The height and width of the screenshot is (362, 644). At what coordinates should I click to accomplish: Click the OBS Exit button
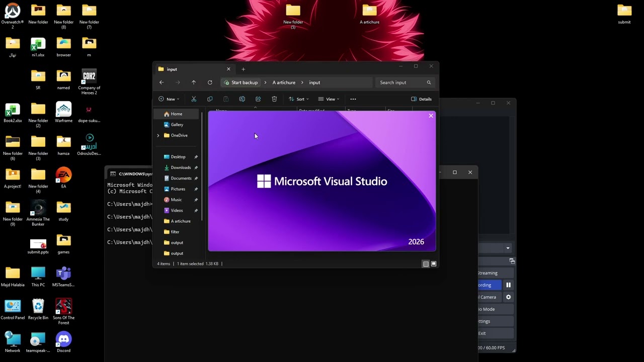coord(496,333)
